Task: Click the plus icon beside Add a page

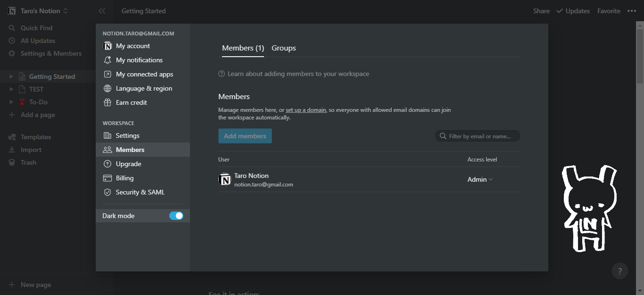Action: click(12, 115)
